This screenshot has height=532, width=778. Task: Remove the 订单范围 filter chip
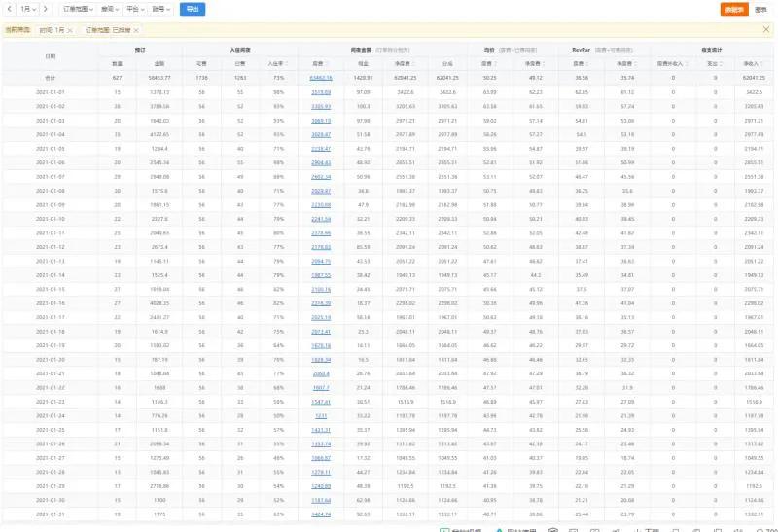pos(136,30)
